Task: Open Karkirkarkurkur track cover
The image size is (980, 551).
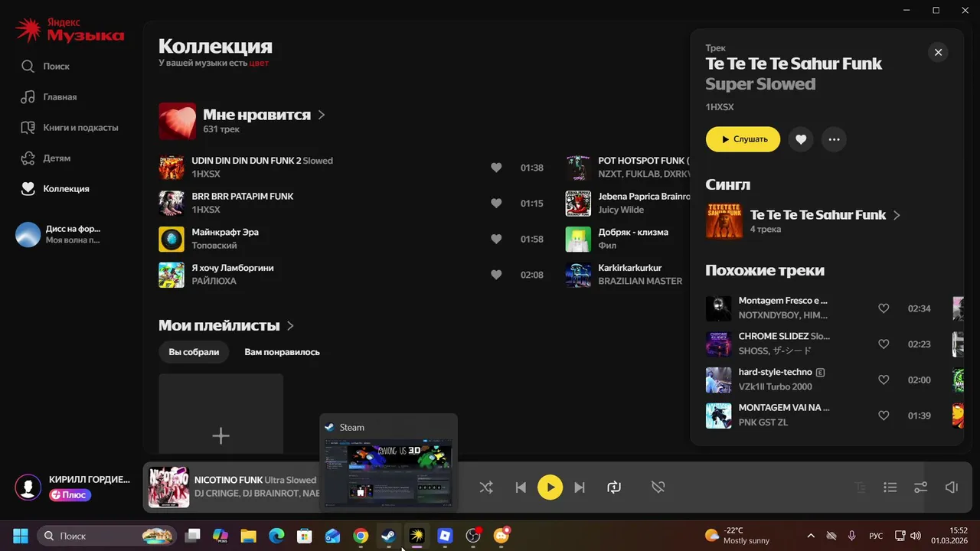Action: click(578, 275)
